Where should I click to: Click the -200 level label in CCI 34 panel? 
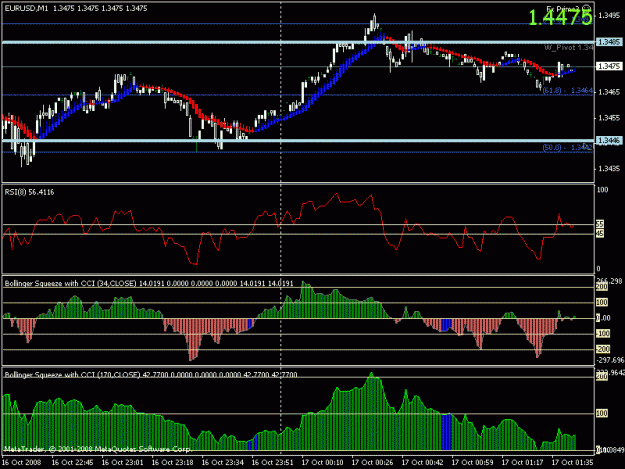[x=603, y=349]
